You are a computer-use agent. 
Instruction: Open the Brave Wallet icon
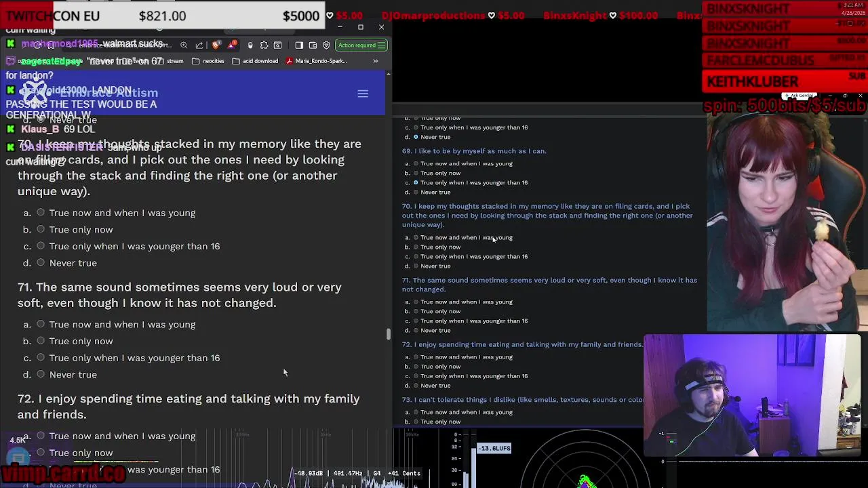coord(313,45)
